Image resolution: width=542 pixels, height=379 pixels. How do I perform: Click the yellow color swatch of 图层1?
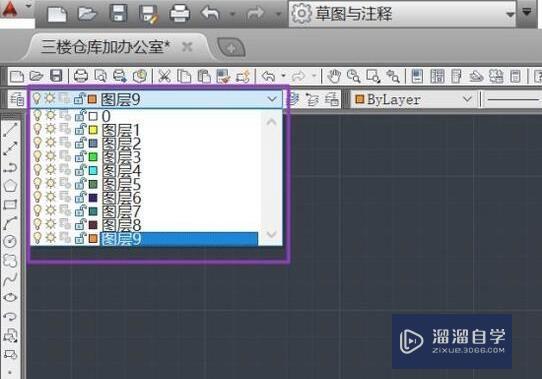coord(93,130)
